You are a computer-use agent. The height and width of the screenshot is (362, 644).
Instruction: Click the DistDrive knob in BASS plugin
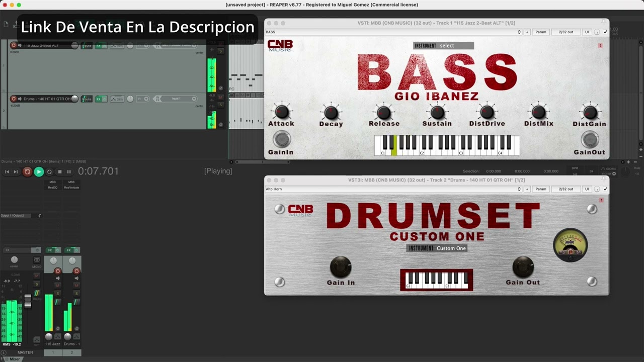pyautogui.click(x=487, y=112)
